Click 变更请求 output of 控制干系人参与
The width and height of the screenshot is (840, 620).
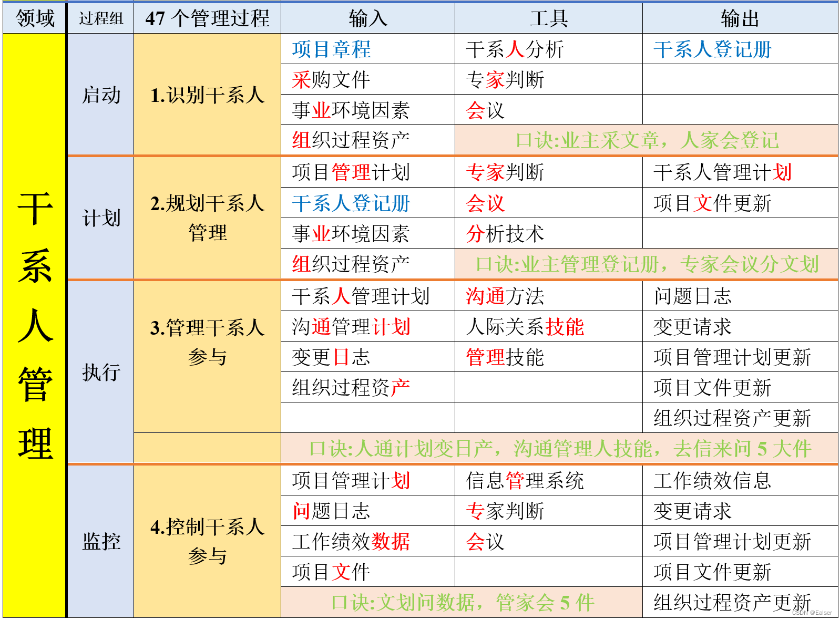(x=740, y=511)
